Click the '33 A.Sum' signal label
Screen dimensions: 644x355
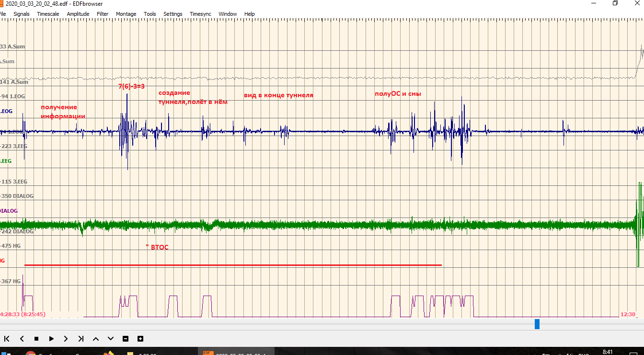point(12,46)
